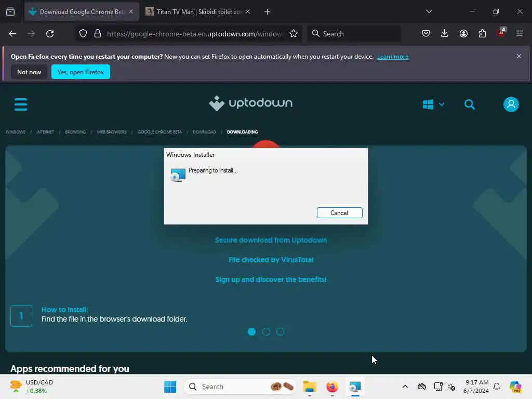Open the Firefox application menu
The width and height of the screenshot is (532, 399).
pos(520,34)
